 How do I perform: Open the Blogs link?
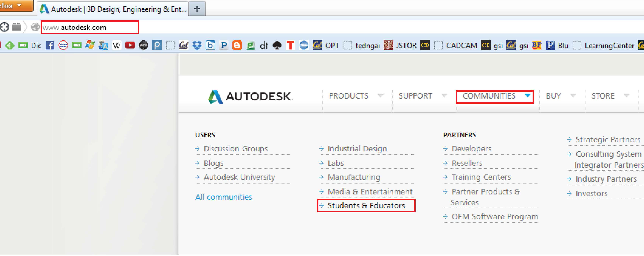tap(213, 163)
